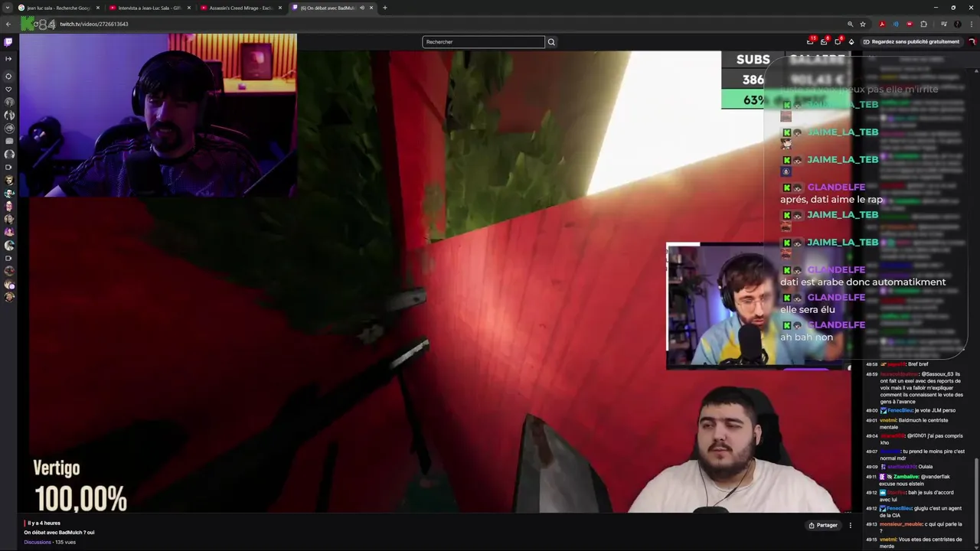Bookmark this page with the star

pyautogui.click(x=863, y=24)
